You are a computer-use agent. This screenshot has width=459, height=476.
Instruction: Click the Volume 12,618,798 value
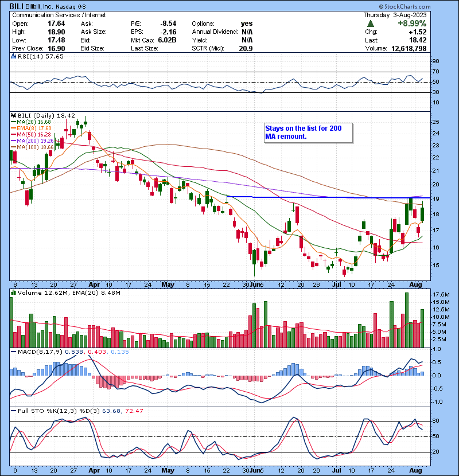(409, 48)
